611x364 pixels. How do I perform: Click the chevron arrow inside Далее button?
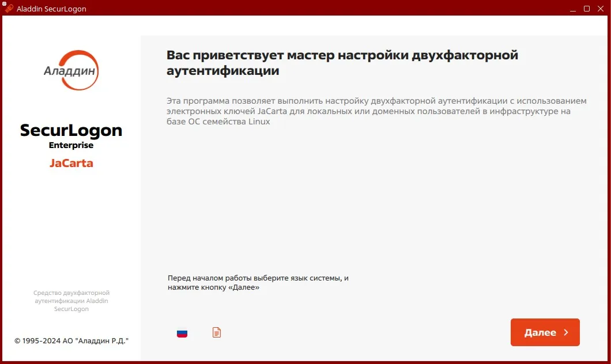click(x=566, y=332)
